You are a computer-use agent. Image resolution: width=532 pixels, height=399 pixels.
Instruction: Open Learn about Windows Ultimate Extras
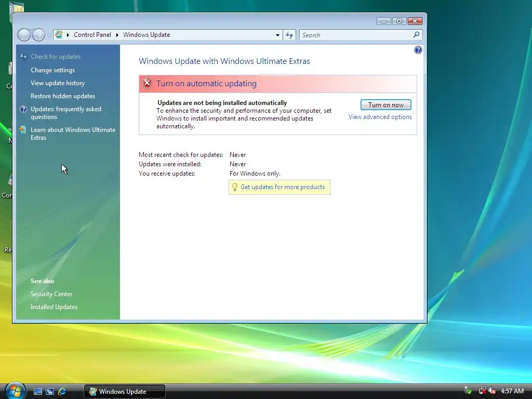[x=73, y=134]
